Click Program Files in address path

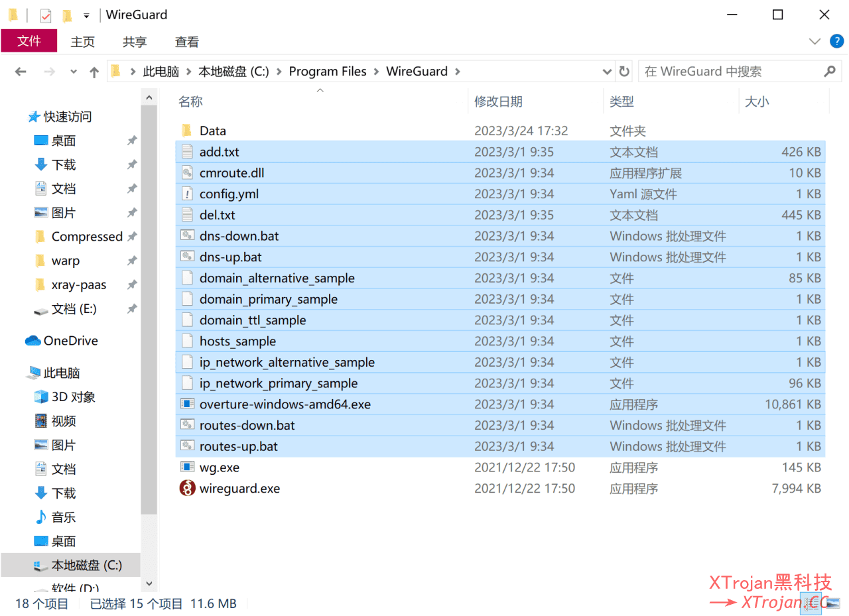click(x=328, y=72)
